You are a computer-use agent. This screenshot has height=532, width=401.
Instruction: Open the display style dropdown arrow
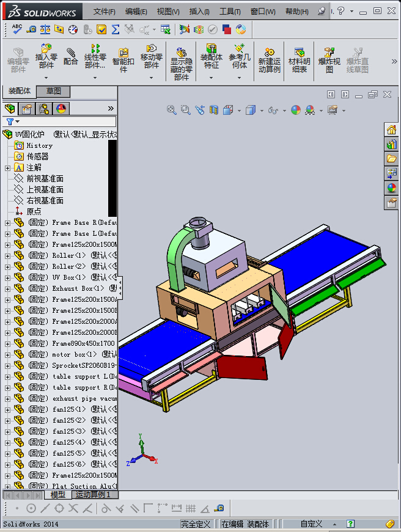coord(262,111)
